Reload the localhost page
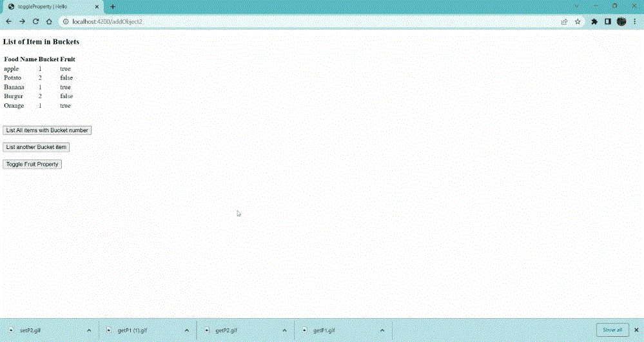The height and width of the screenshot is (342, 644). click(35, 21)
